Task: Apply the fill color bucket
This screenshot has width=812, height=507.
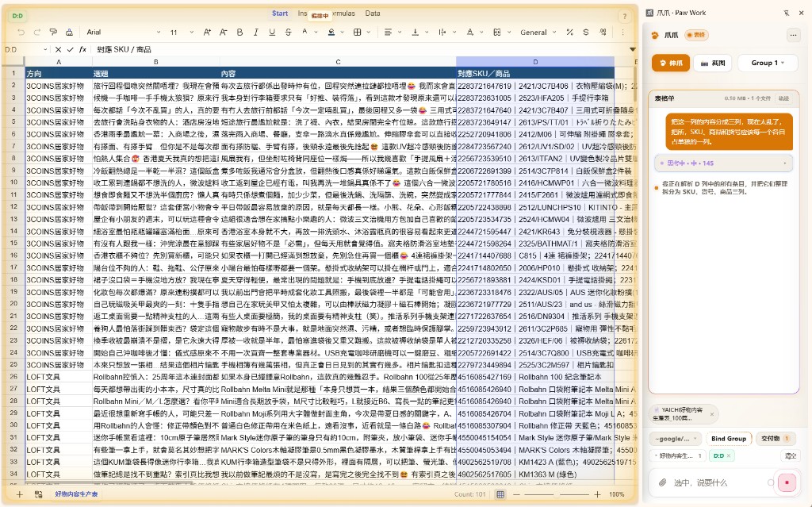Action: coord(331,33)
